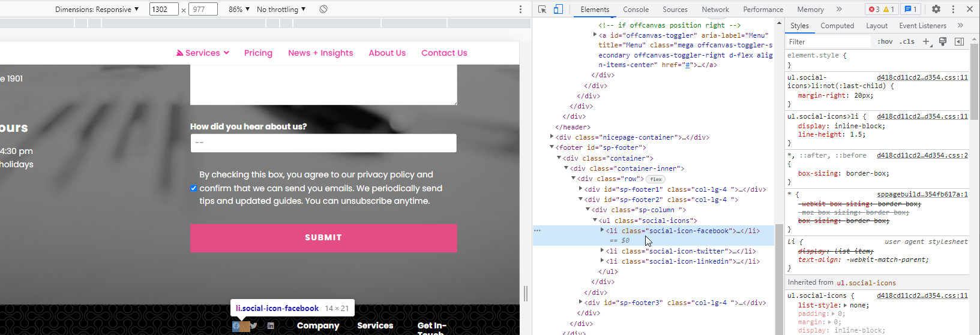Switch to the Console tab
This screenshot has height=335, width=980.
636,9
